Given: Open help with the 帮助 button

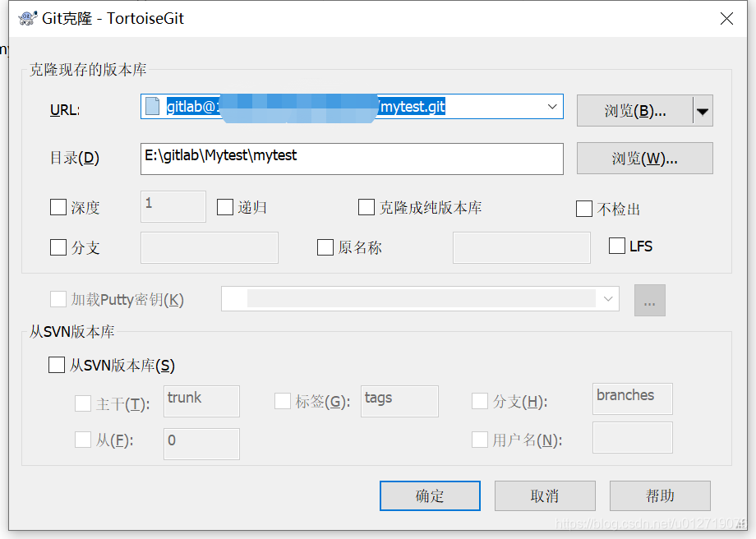Looking at the screenshot, I should (660, 495).
